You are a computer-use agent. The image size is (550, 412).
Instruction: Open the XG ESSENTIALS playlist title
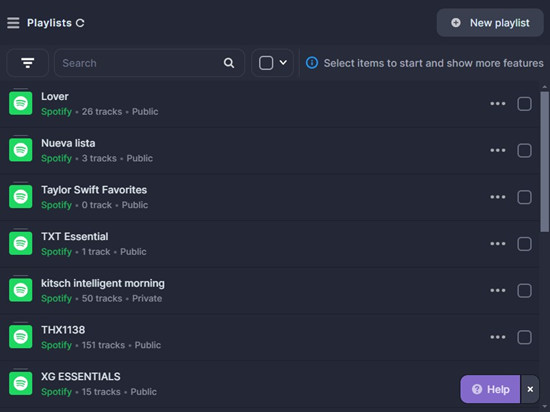81,377
